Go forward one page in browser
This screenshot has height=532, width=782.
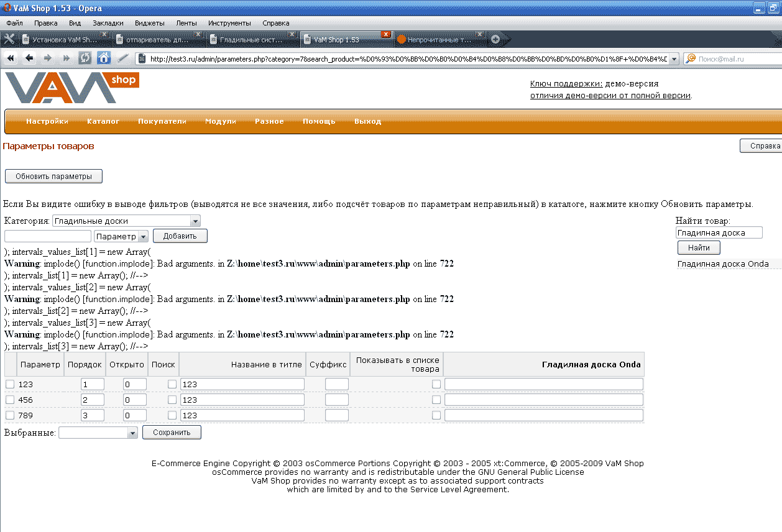(x=48, y=58)
